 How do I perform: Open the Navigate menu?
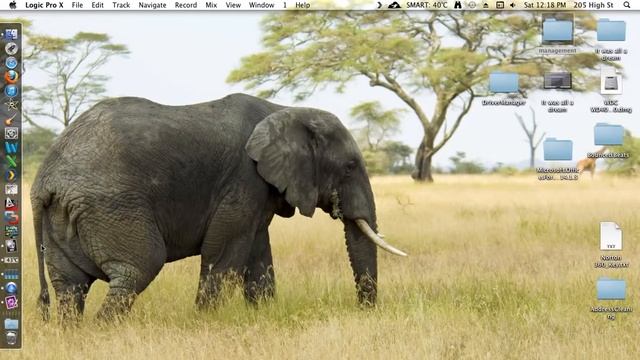(x=152, y=5)
